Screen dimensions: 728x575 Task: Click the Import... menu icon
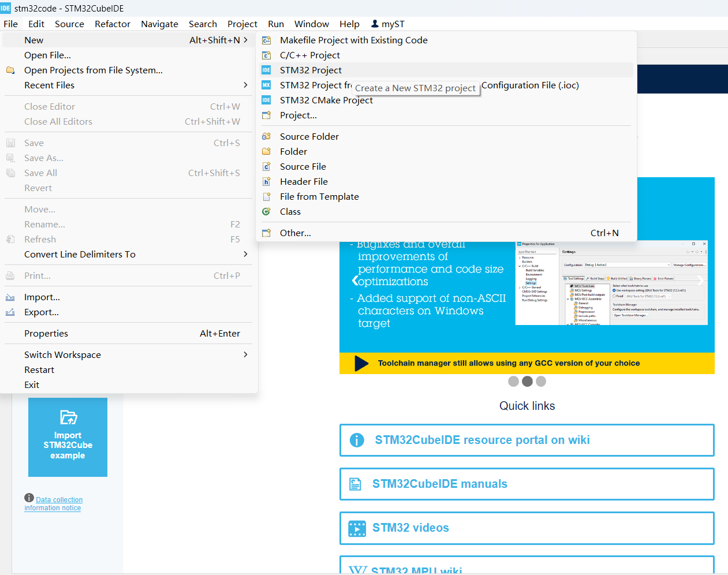(x=10, y=297)
